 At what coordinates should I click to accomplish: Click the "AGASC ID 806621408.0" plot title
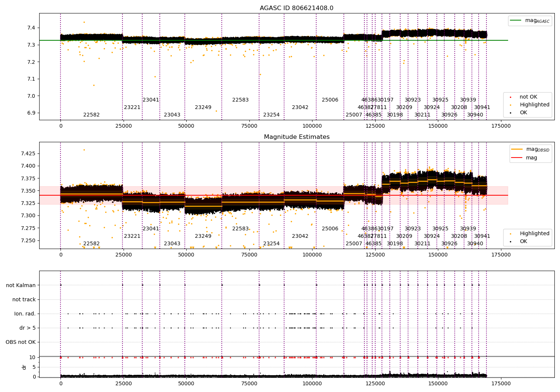pyautogui.click(x=297, y=8)
